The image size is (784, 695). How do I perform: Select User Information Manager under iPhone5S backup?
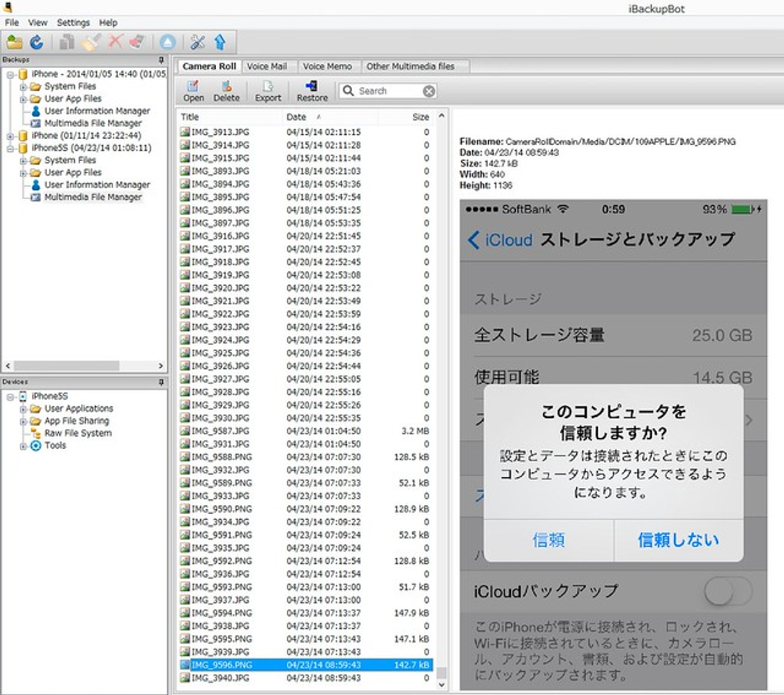[x=97, y=184]
